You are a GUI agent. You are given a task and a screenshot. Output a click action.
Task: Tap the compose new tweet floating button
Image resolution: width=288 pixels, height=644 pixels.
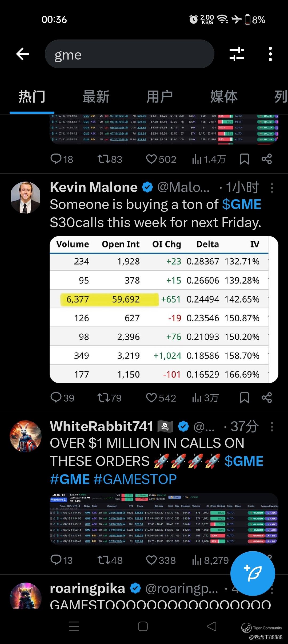coord(253,573)
